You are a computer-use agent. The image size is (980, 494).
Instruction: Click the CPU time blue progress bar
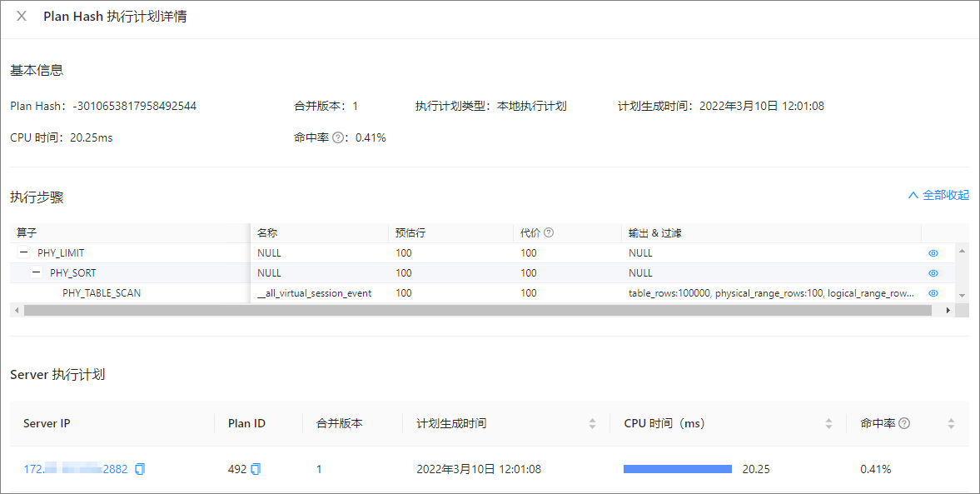[x=678, y=469]
